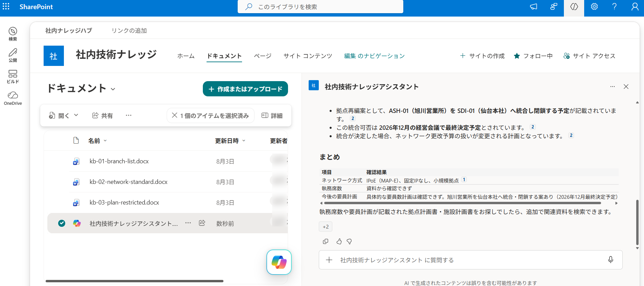Share the 社内技術ナレッジアシスタント file row
The height and width of the screenshot is (286, 644).
point(202,223)
